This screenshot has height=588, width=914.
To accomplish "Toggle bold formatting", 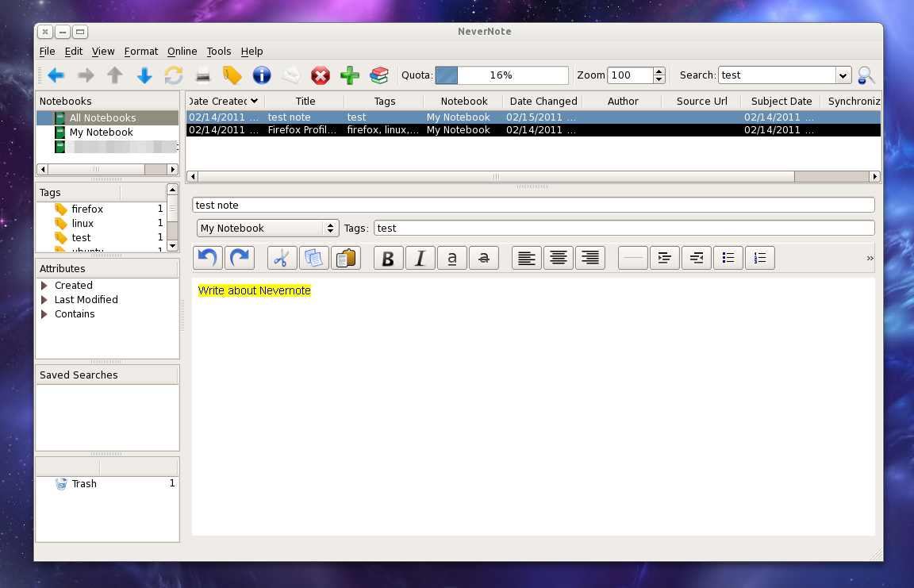I will click(388, 258).
